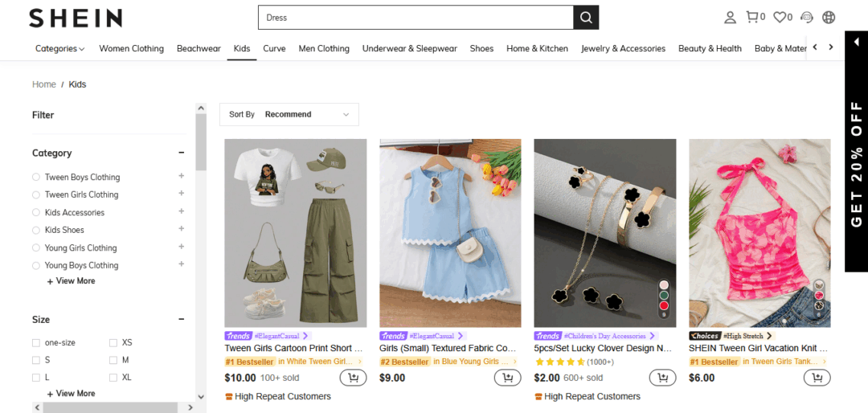
Task: Expand Young Boys Clothing subcategories
Action: tap(181, 264)
